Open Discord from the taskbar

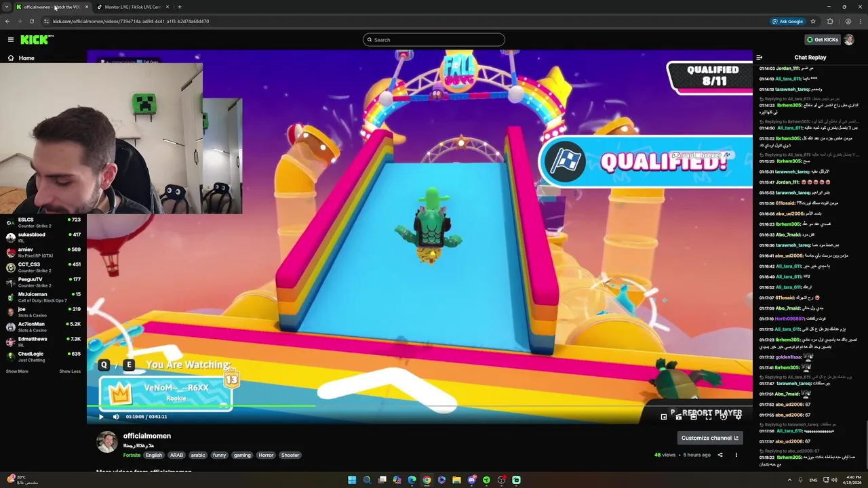[x=471, y=480]
